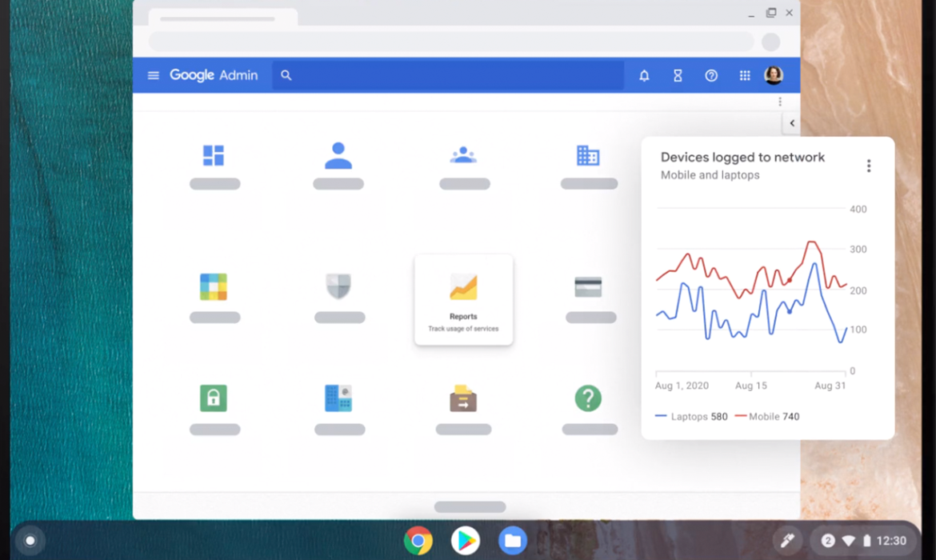Open the blue office building tile

(338, 398)
